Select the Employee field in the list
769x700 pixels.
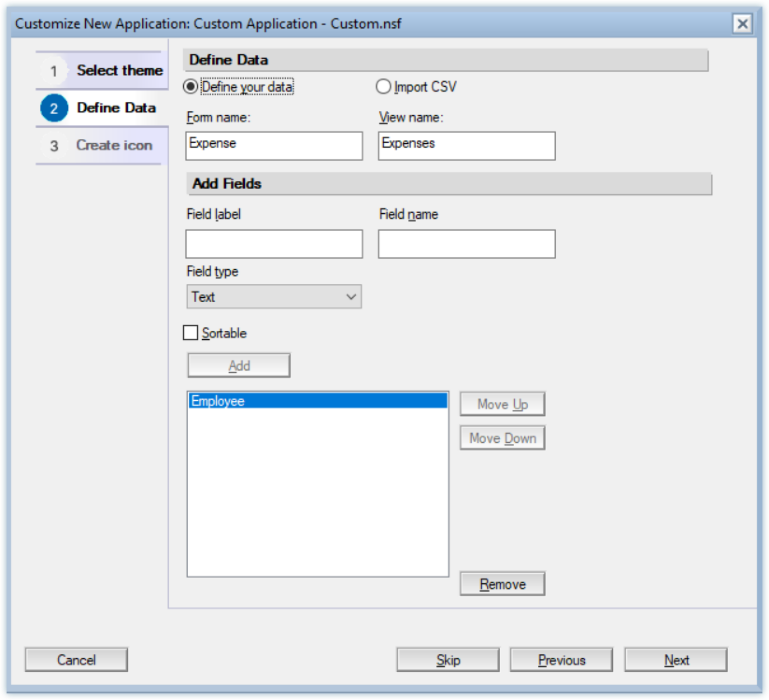click(318, 400)
